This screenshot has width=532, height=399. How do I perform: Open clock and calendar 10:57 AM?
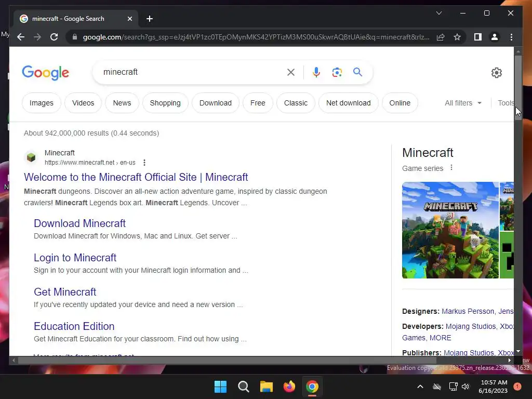(493, 387)
